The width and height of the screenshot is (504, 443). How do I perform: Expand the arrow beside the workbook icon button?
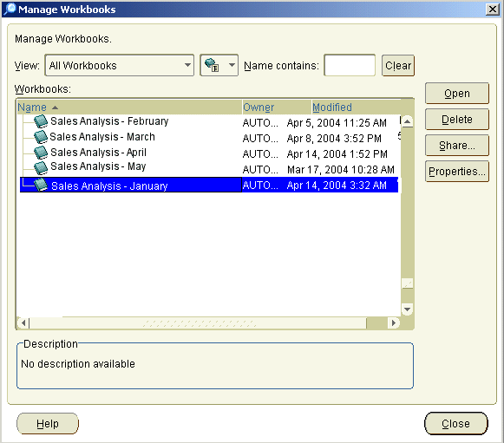[232, 65]
